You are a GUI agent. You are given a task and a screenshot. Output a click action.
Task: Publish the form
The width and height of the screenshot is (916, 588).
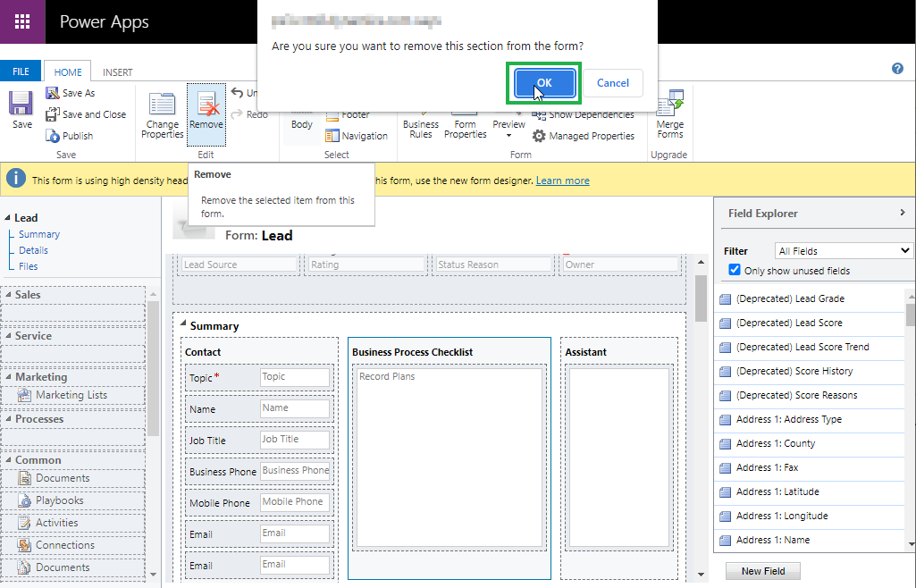click(70, 136)
